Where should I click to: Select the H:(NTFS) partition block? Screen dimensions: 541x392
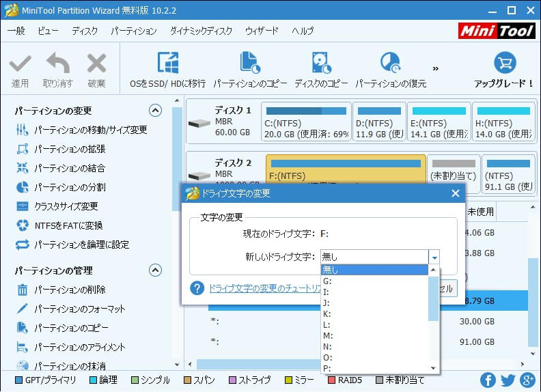503,122
